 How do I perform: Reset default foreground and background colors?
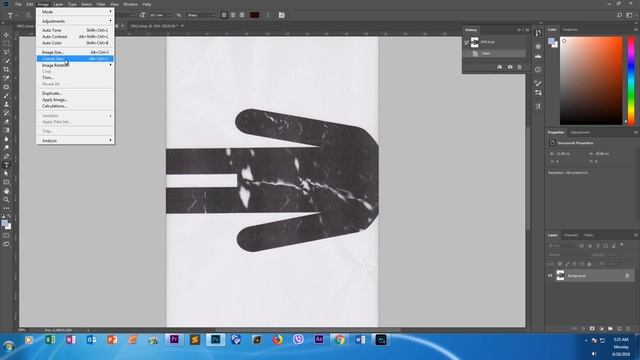pyautogui.click(x=3, y=216)
